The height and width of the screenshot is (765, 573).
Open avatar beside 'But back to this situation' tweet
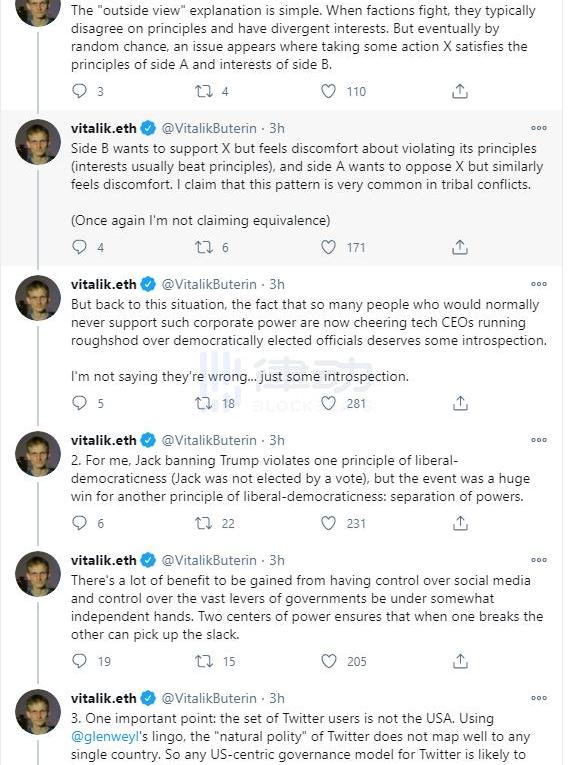pos(38,298)
